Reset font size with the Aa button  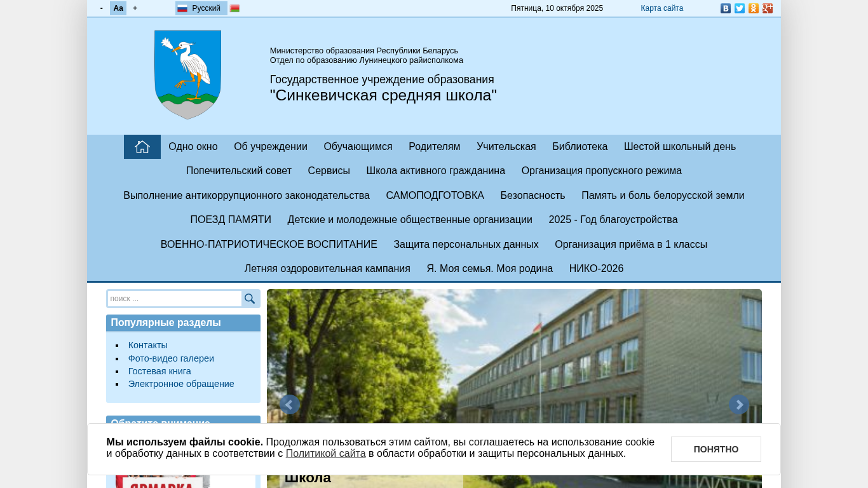(118, 8)
